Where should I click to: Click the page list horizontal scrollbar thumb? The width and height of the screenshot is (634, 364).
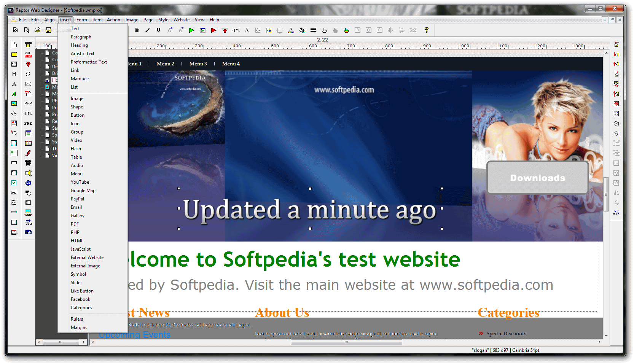[x=61, y=342]
